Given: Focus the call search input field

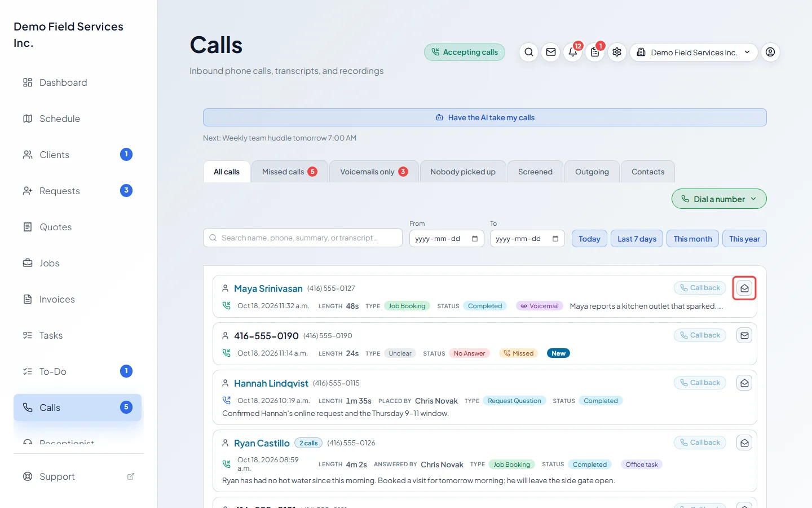Looking at the screenshot, I should tap(303, 238).
